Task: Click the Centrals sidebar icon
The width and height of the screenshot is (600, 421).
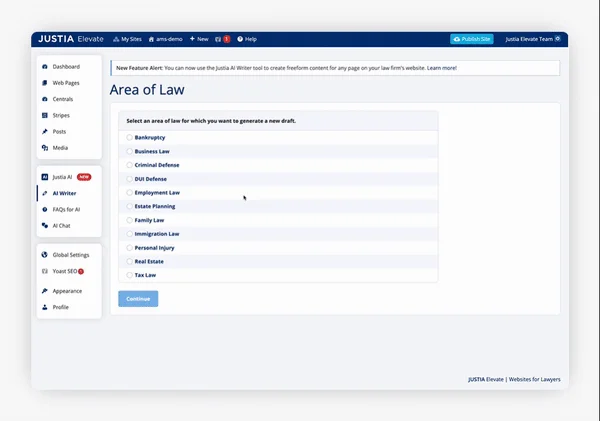Action: (45, 99)
